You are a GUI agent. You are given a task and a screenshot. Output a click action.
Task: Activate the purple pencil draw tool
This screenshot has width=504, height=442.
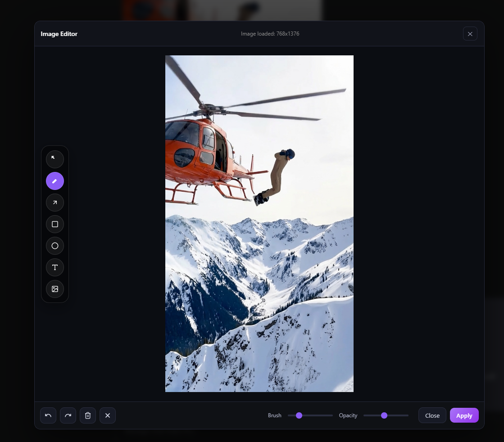tap(55, 181)
